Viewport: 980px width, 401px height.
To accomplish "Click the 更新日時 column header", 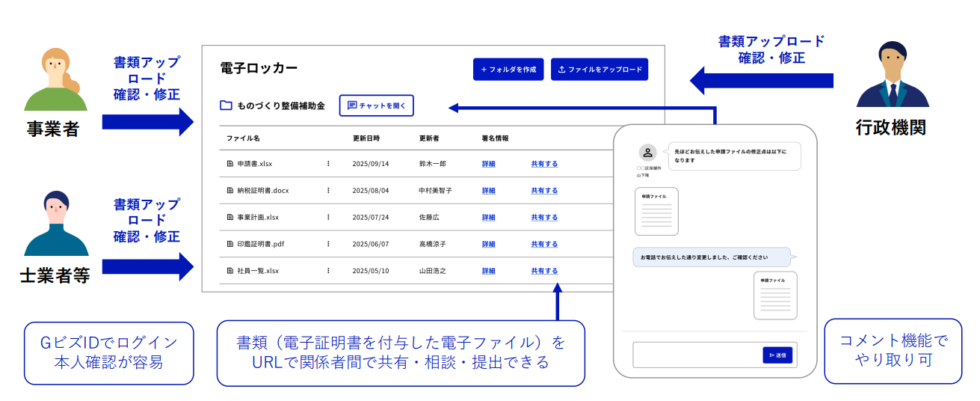I will [366, 138].
